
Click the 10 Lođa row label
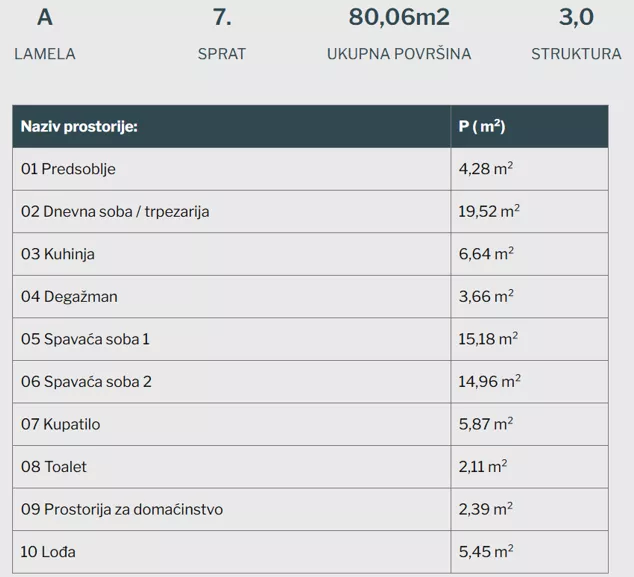[48, 552]
